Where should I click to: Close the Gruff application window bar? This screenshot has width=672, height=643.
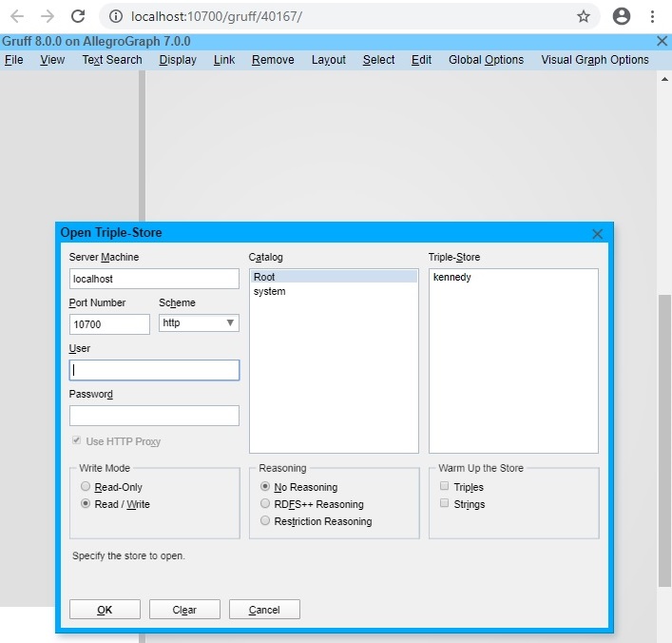pyautogui.click(x=662, y=41)
